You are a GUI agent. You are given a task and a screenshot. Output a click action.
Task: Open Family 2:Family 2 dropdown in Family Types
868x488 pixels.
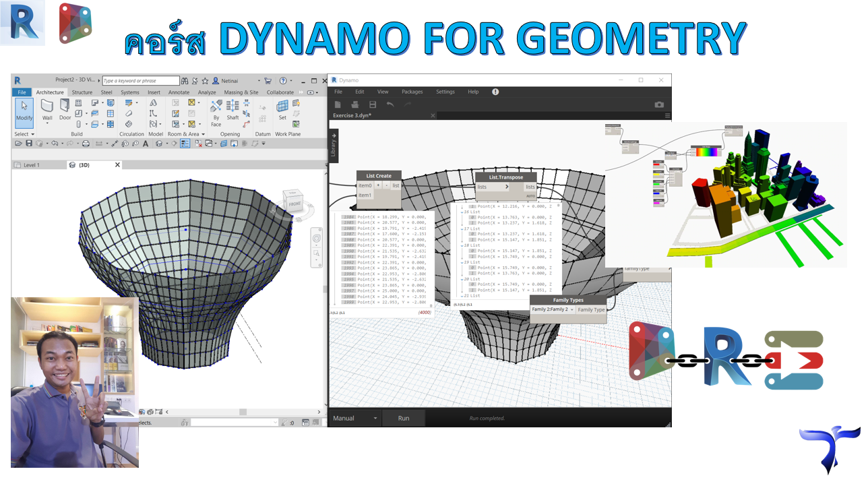(x=552, y=310)
